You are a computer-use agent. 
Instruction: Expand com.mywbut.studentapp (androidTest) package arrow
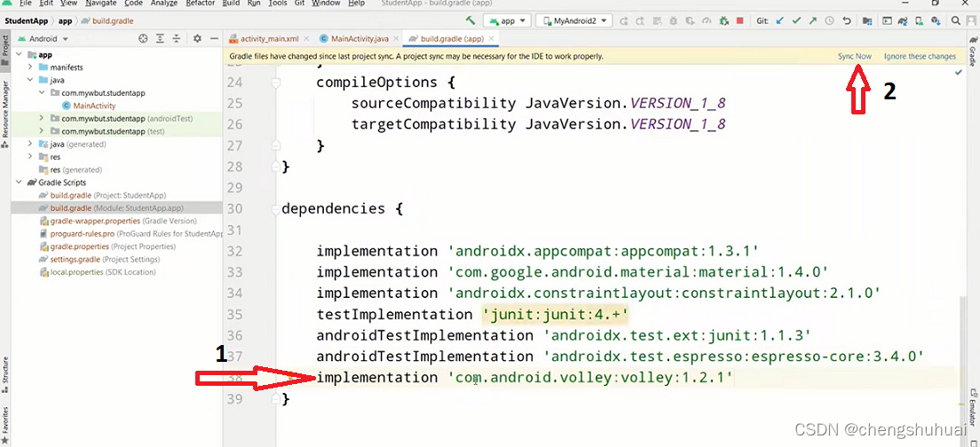(41, 118)
